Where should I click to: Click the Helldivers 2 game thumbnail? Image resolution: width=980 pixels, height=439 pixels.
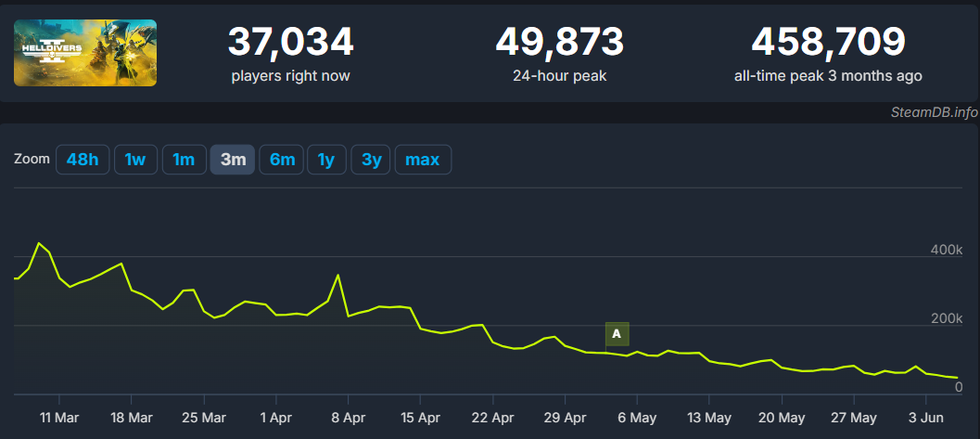tap(85, 53)
